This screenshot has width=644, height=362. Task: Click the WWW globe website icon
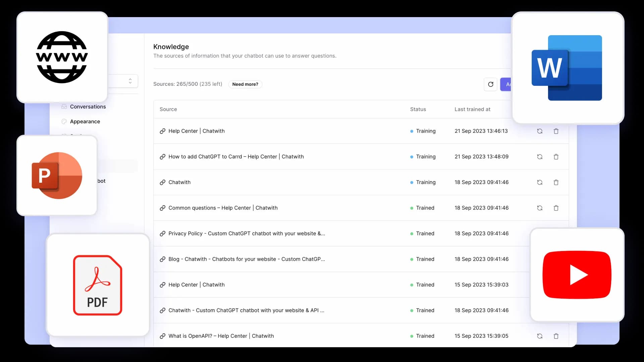point(62,56)
